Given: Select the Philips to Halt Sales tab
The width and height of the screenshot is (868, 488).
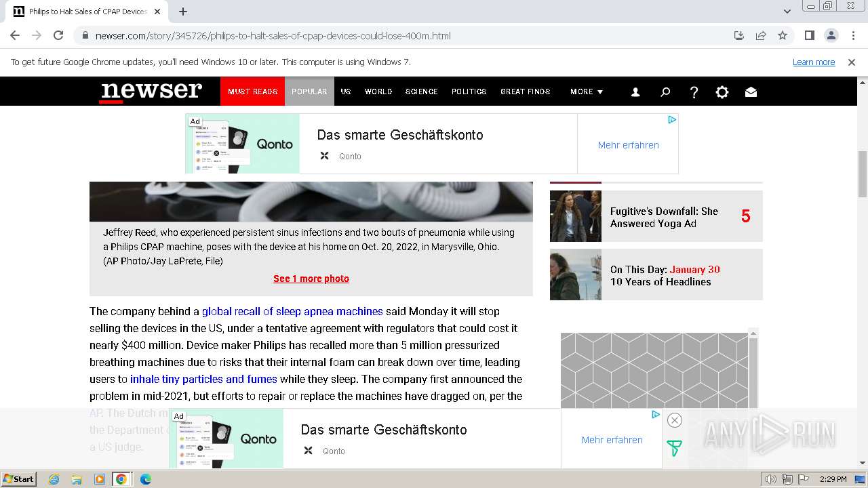Looking at the screenshot, I should [x=87, y=12].
